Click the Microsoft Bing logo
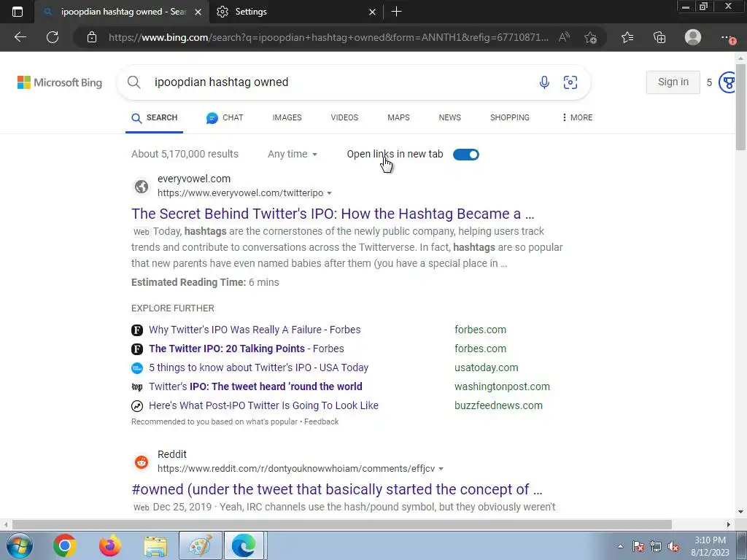The width and height of the screenshot is (747, 560). click(x=60, y=82)
